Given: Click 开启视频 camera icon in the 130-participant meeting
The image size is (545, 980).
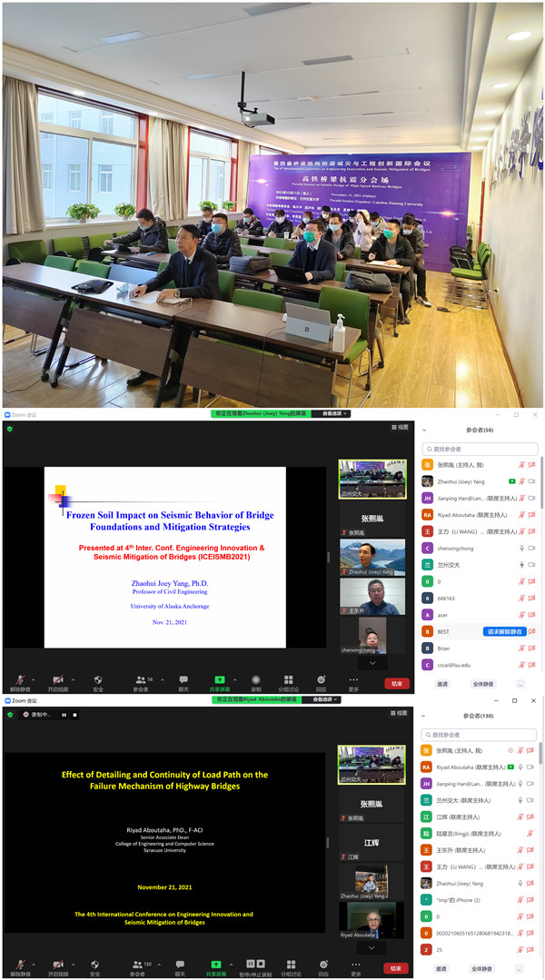Looking at the screenshot, I should click(59, 964).
